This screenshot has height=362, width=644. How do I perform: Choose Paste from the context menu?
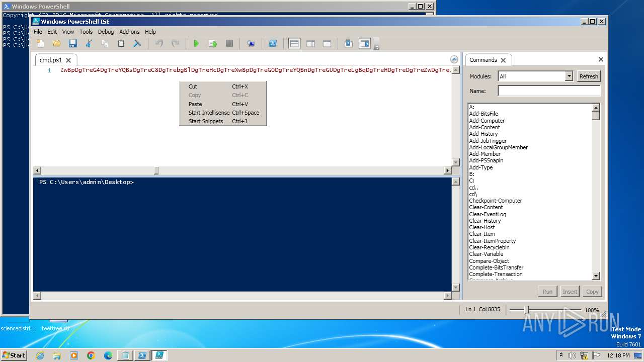point(223,104)
